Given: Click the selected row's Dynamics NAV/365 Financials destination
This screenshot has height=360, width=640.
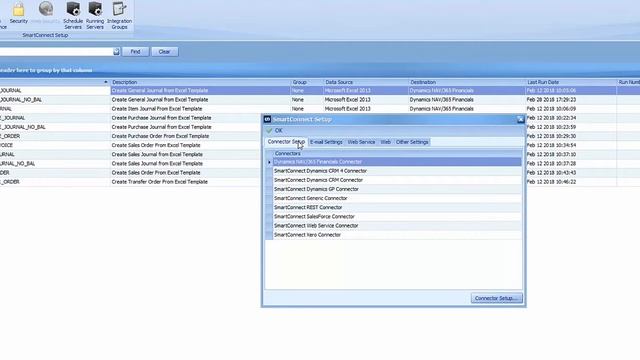Looking at the screenshot, I should [442, 91].
